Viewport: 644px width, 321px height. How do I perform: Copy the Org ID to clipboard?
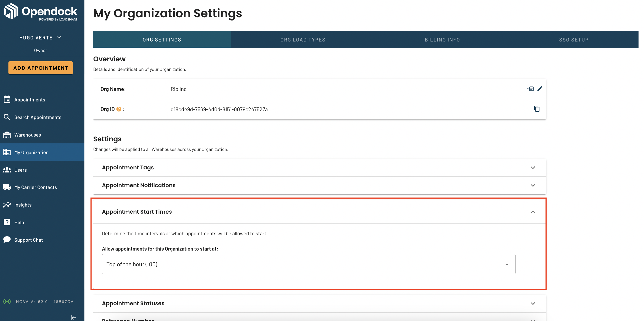(537, 109)
